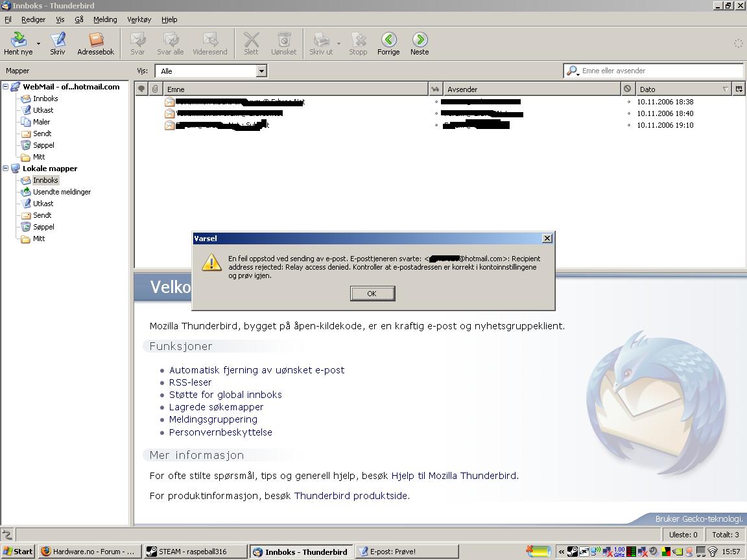The image size is (747, 560).
Task: Select message dated 10.11.2006 19:10
Action: pyautogui.click(x=440, y=125)
